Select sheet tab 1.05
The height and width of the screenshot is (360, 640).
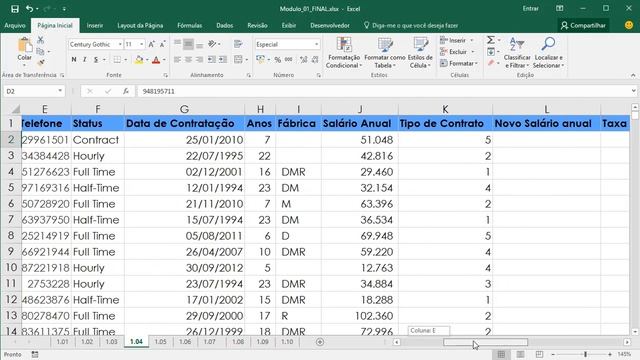click(160, 342)
